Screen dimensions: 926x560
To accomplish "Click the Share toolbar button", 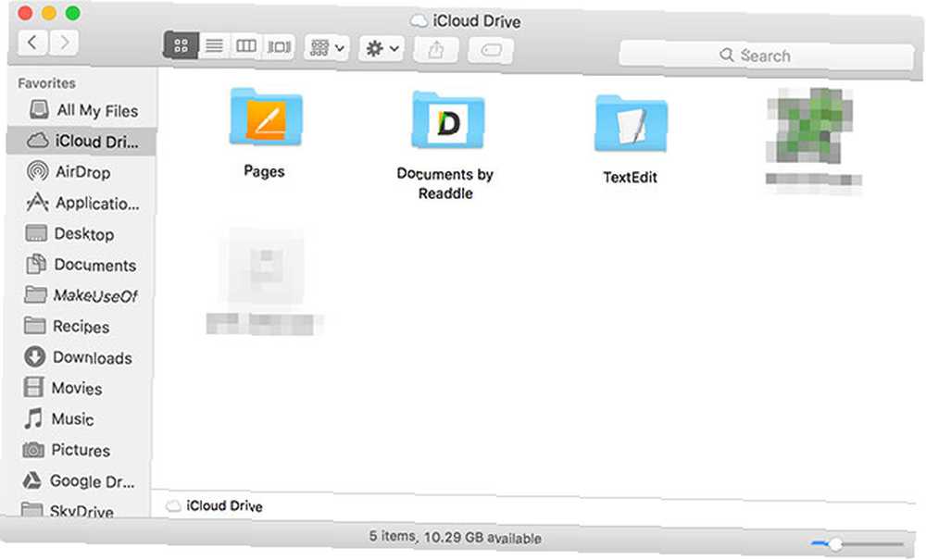I will pos(436,50).
